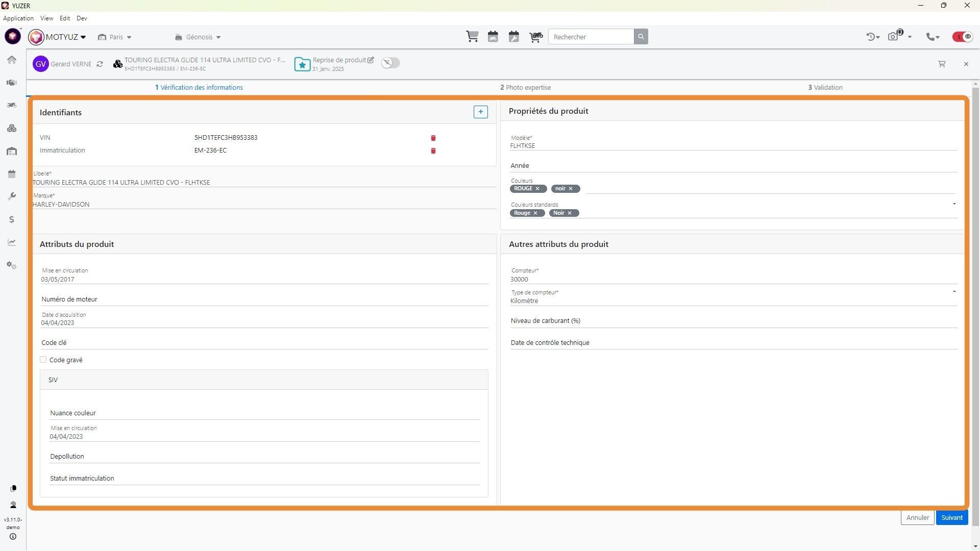Click the search magnifier button

point(641,37)
